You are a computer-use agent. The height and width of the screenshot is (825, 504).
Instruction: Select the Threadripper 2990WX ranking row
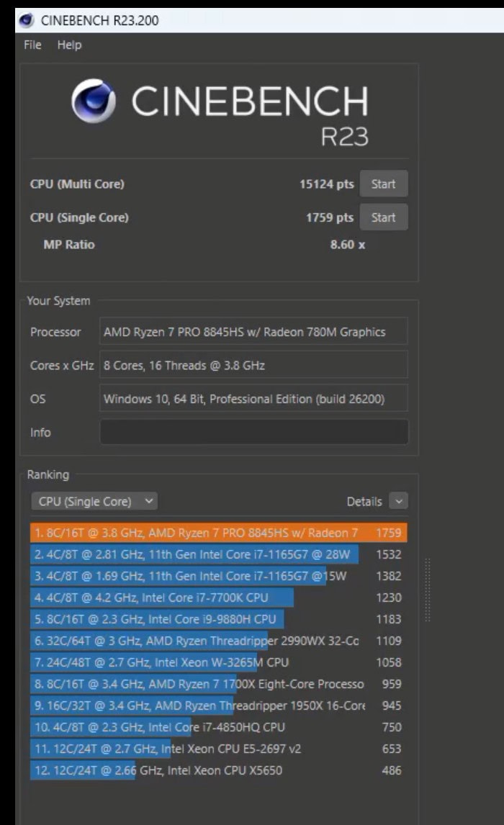(x=194, y=641)
